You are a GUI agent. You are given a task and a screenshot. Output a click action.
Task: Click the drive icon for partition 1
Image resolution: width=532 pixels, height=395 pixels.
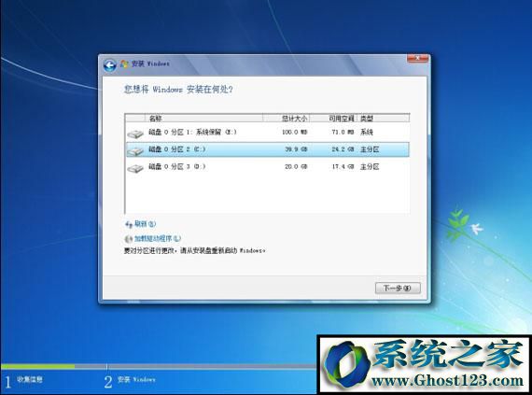(x=135, y=134)
